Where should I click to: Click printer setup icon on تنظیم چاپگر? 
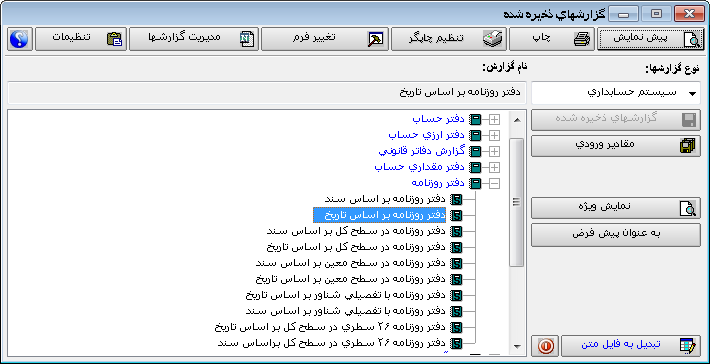point(493,39)
